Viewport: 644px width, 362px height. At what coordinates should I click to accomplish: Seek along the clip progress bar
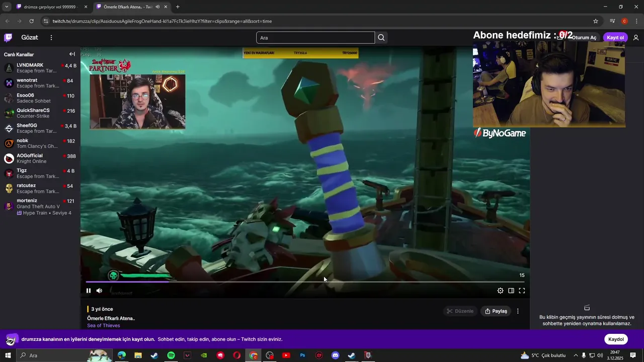pos(305,282)
